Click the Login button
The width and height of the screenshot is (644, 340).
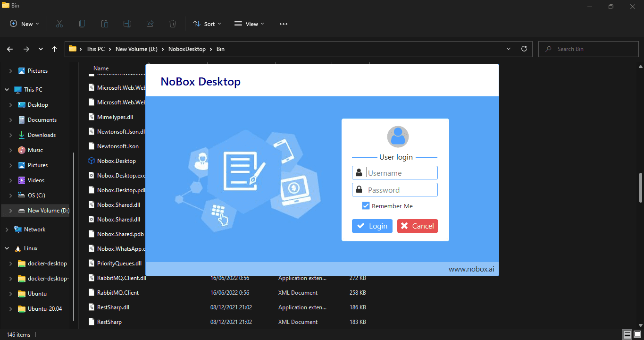point(372,226)
